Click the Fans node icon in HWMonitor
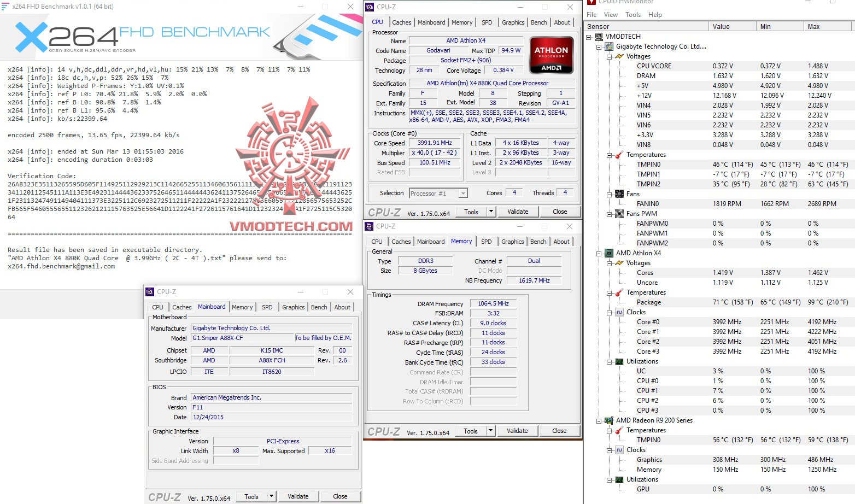This screenshot has width=855, height=504. (x=619, y=194)
